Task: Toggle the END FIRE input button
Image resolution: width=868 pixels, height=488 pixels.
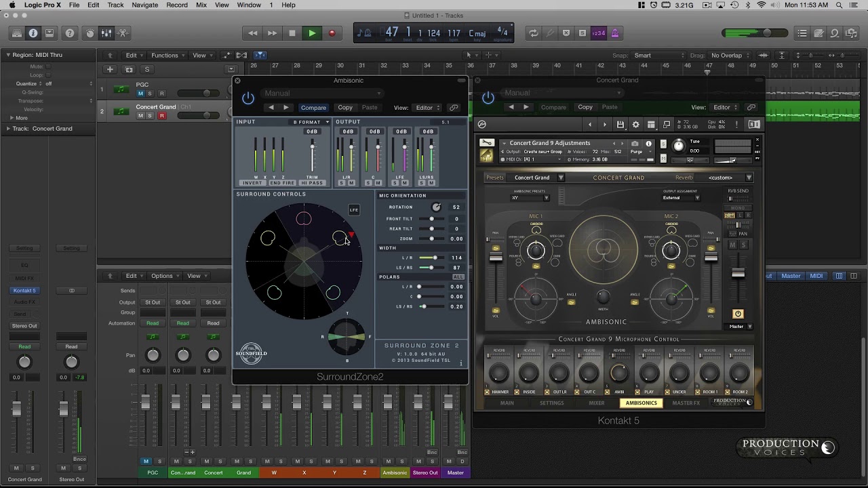Action: pyautogui.click(x=282, y=183)
